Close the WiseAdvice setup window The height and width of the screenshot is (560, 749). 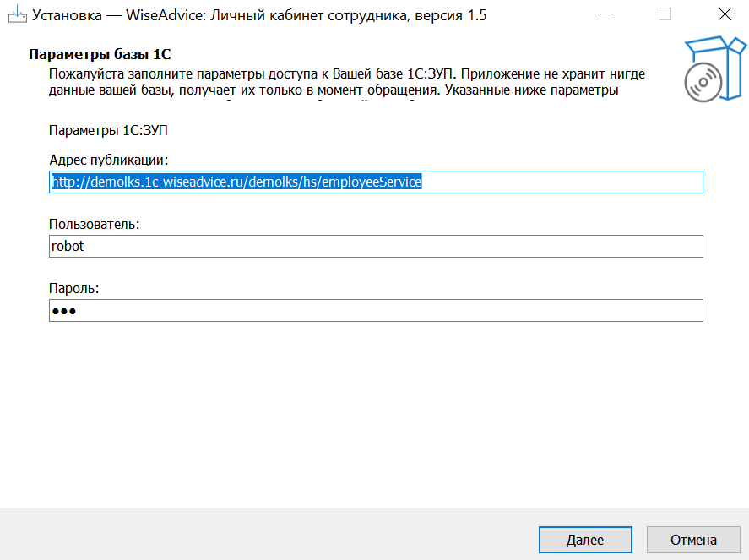724,14
